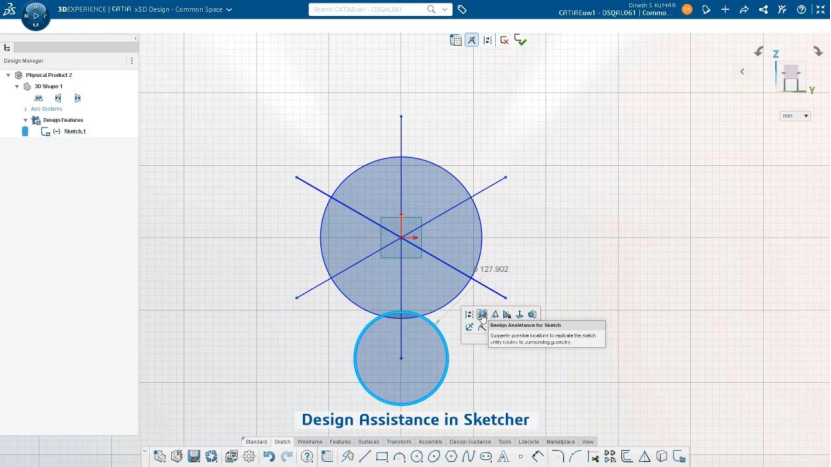The width and height of the screenshot is (831, 467).
Task: Switch to the Features tab
Action: [x=340, y=442]
